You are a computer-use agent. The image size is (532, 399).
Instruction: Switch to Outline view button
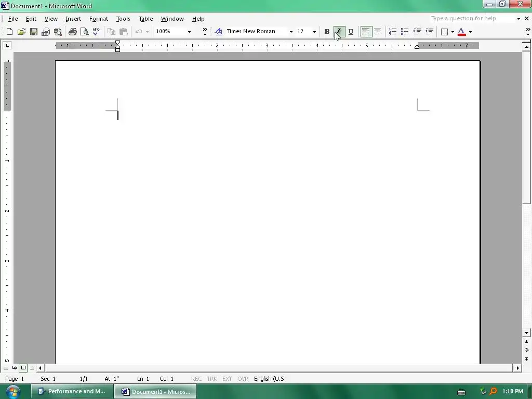(32, 367)
